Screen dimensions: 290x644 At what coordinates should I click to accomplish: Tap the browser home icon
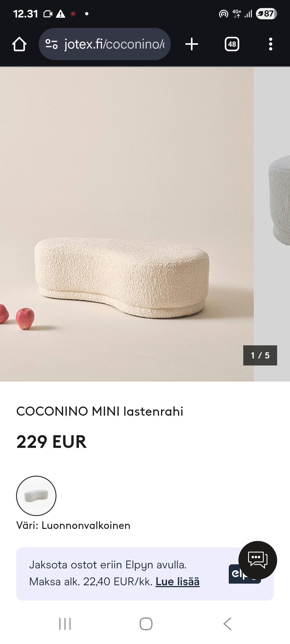(x=19, y=44)
